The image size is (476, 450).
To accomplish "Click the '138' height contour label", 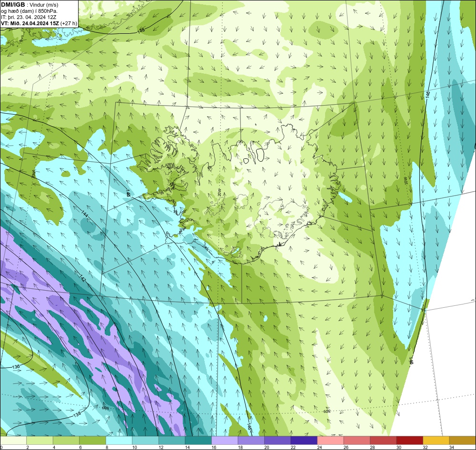I will (77, 414).
